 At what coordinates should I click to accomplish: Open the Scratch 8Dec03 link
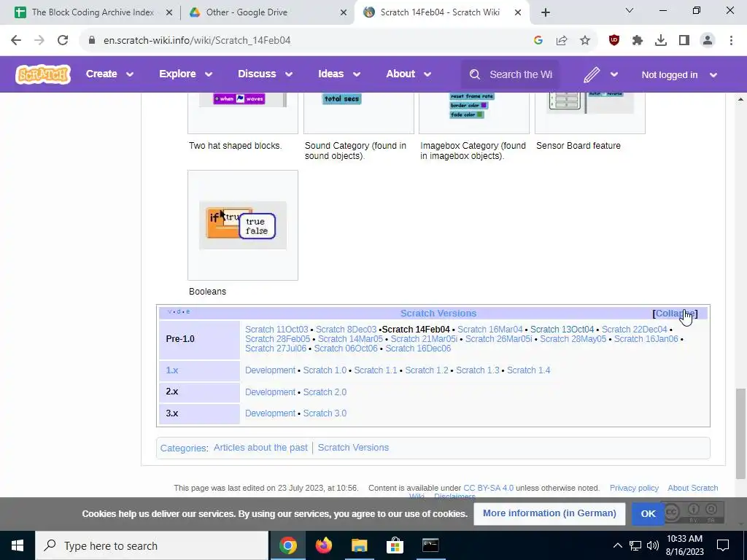pos(346,330)
